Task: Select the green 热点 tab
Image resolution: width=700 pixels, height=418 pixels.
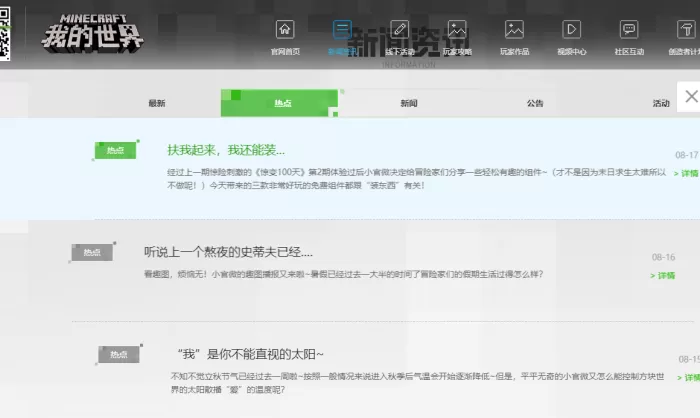Action: (279, 103)
